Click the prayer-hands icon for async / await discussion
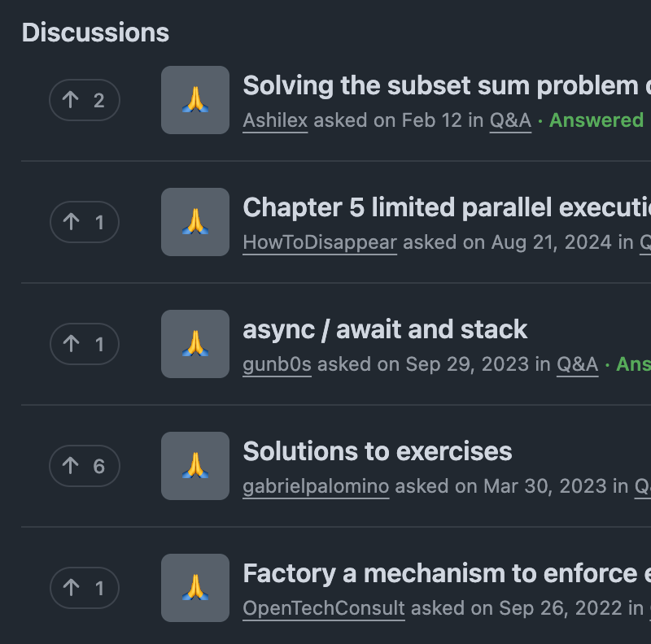The image size is (651, 644). click(194, 344)
